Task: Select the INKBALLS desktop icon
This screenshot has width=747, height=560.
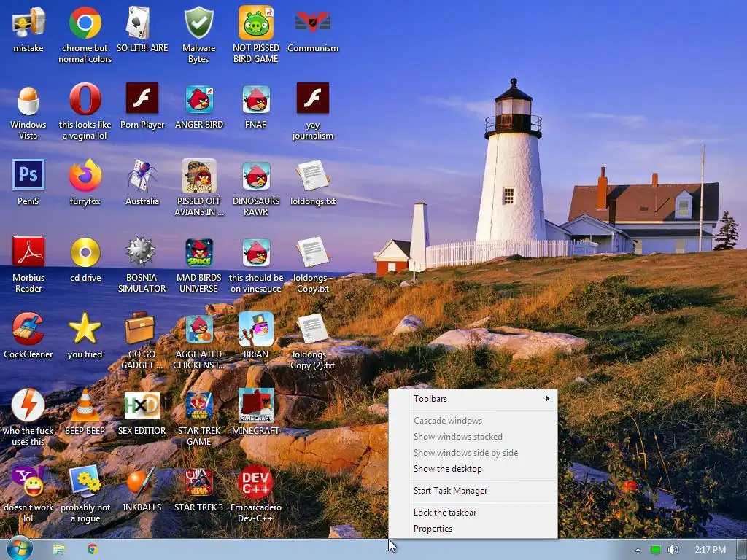Action: pos(142,481)
